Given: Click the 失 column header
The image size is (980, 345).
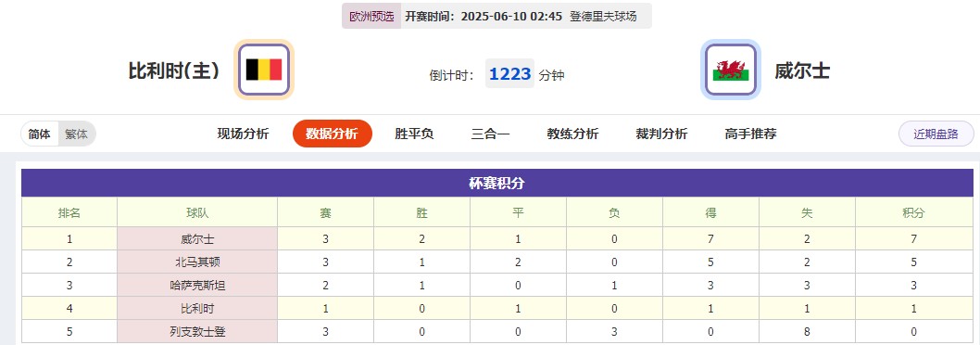Looking at the screenshot, I should (807, 213).
